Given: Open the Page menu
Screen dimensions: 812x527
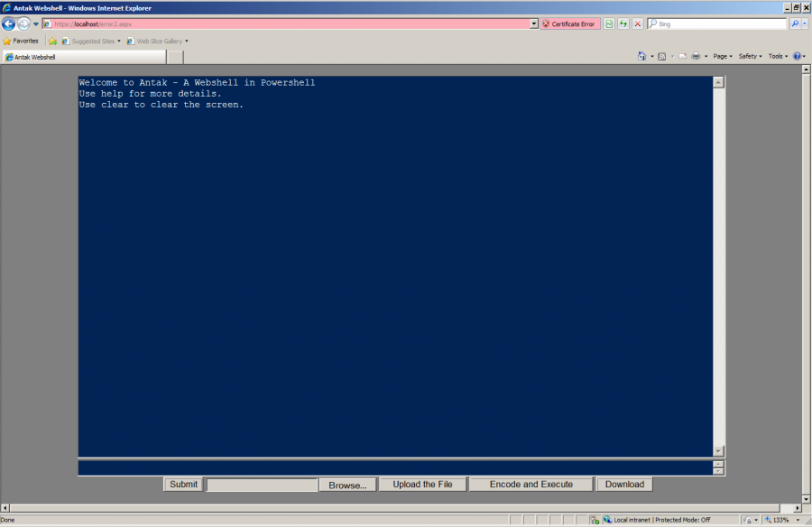Looking at the screenshot, I should (x=722, y=55).
